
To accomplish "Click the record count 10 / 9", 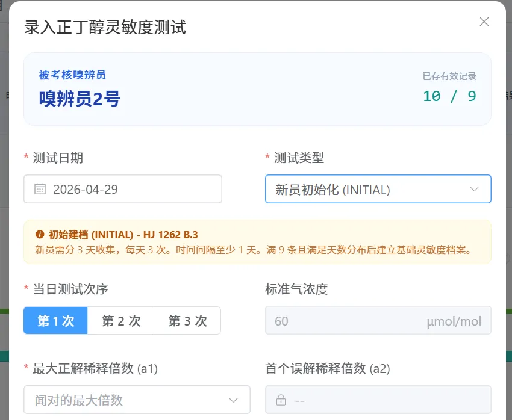I will 449,96.
